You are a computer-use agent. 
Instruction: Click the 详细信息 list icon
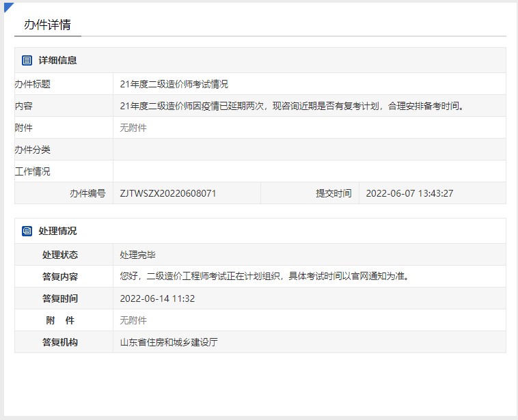27,60
